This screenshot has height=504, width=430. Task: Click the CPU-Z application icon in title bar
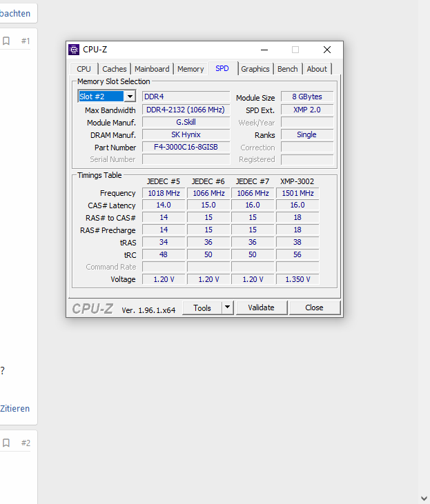click(74, 50)
